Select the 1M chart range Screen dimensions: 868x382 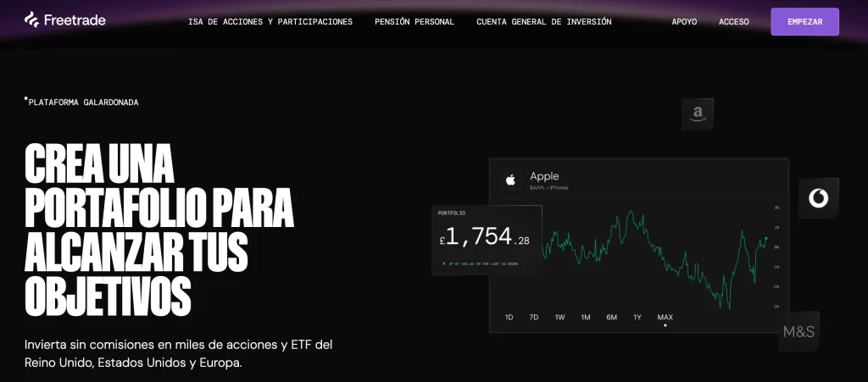pos(585,318)
